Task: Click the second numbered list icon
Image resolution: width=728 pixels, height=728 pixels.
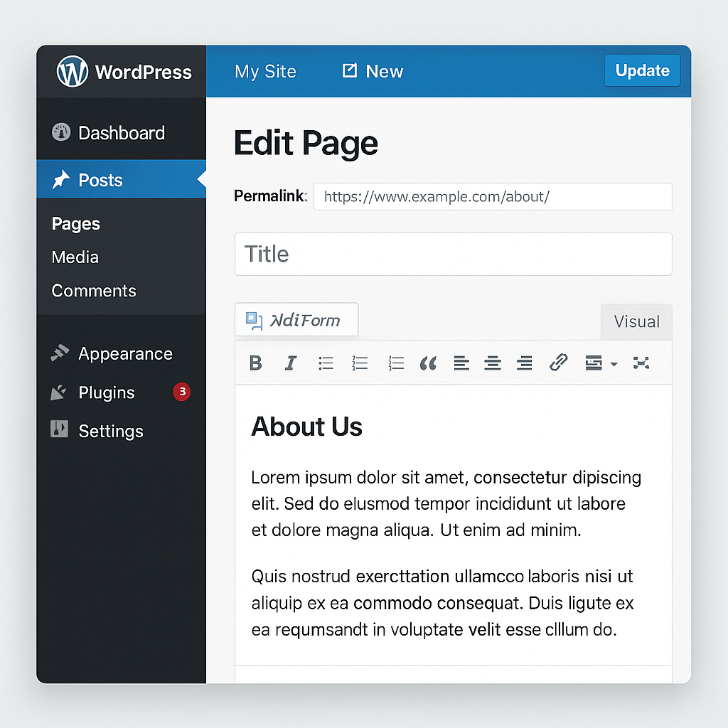Action: (x=396, y=363)
